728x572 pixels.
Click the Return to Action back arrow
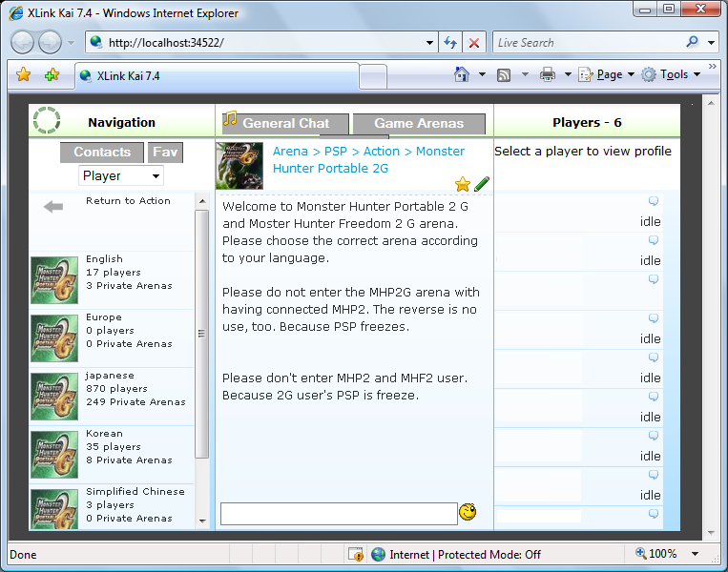click(53, 207)
